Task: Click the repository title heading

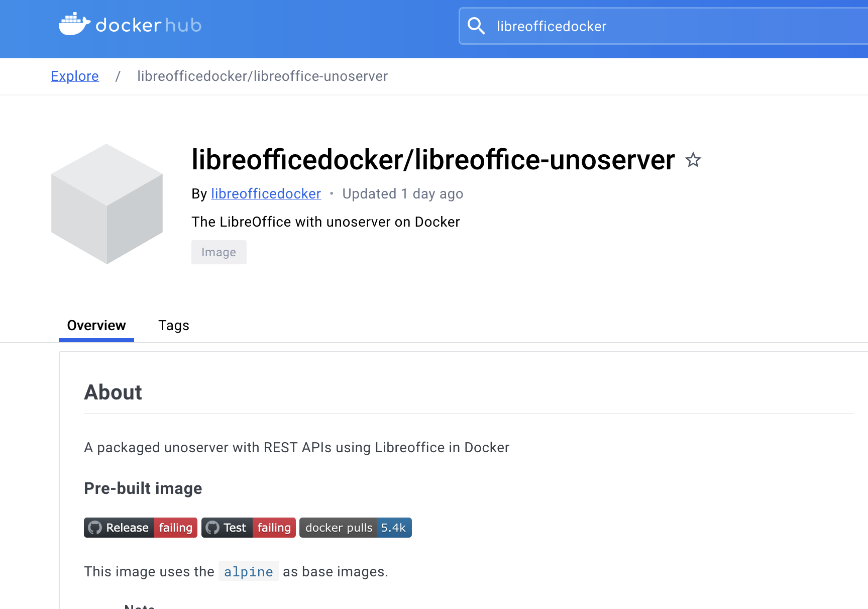Action: point(433,160)
